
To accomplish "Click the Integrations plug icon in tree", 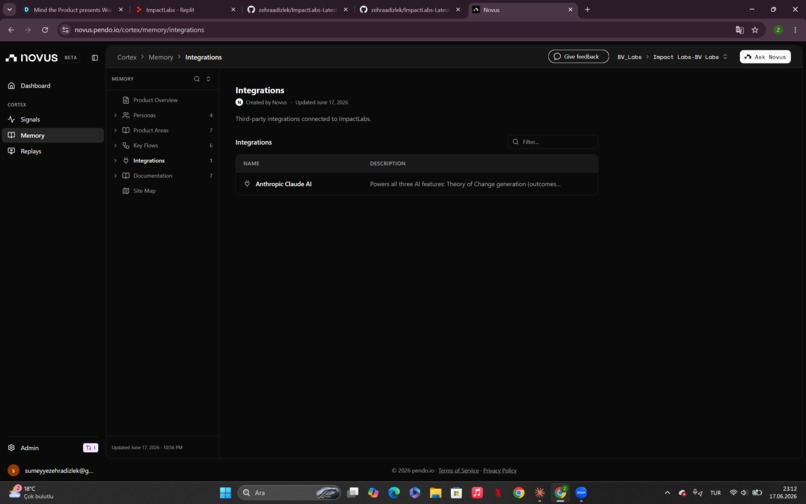I will pyautogui.click(x=125, y=161).
